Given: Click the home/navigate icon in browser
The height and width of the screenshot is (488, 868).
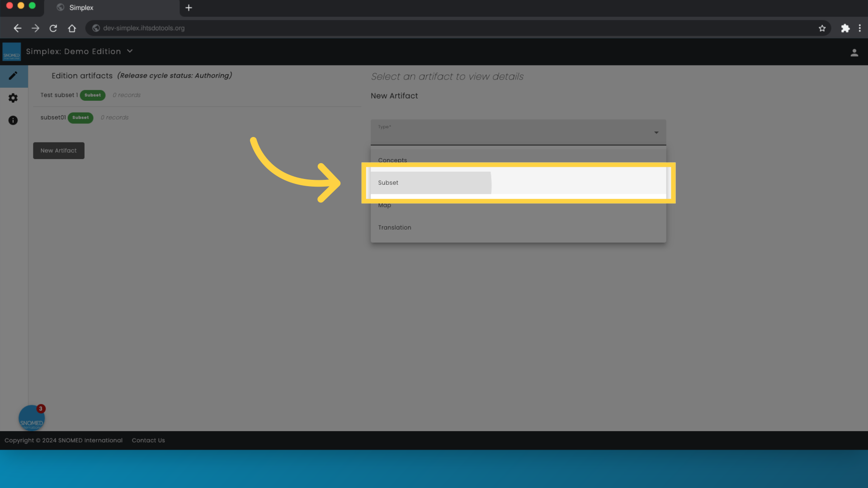Looking at the screenshot, I should (x=71, y=28).
